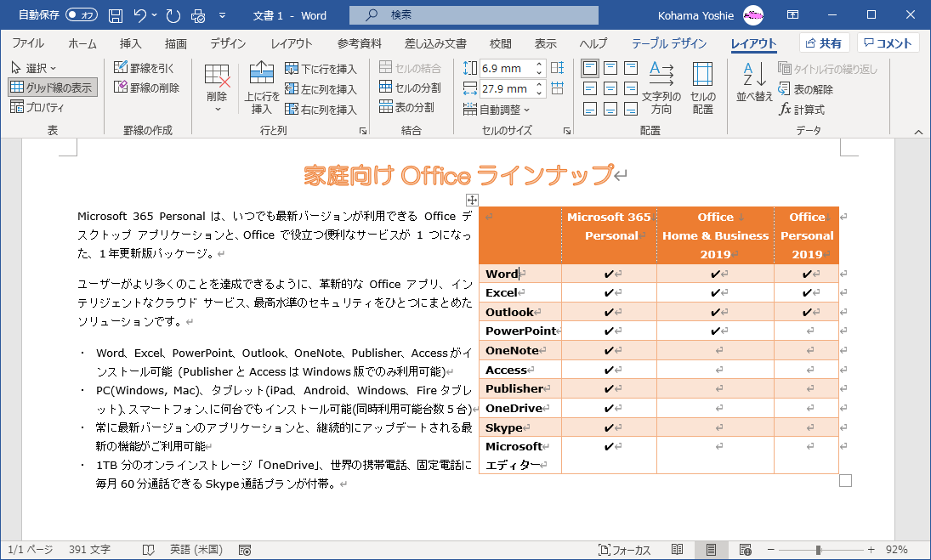
Task: Open the quick access toolbar customize arrow
Action: click(223, 15)
